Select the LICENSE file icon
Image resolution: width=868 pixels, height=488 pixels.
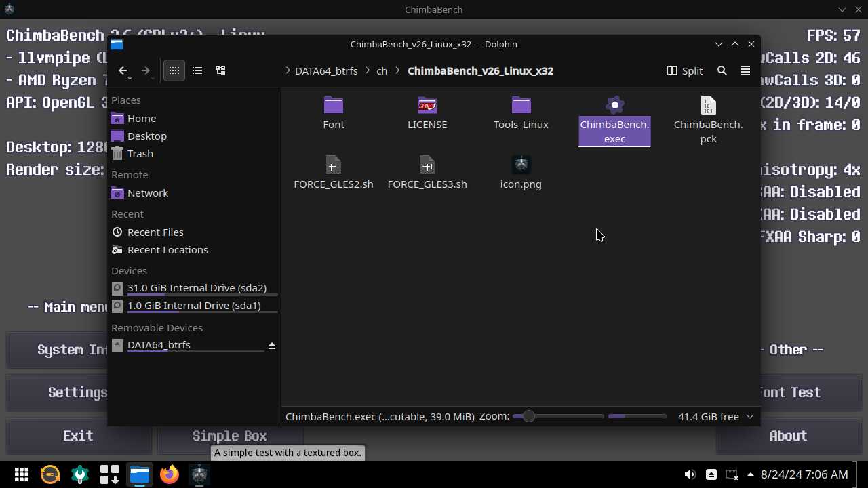click(x=427, y=105)
